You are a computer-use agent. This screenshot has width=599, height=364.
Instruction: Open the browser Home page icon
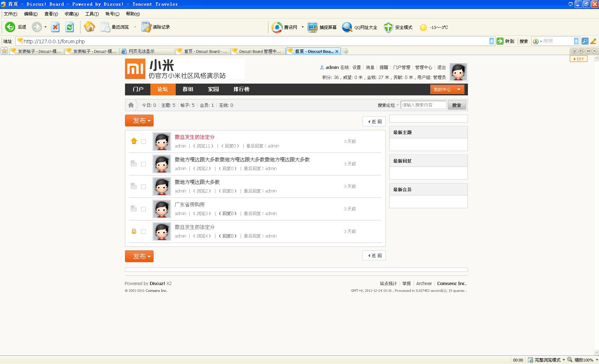coord(89,27)
